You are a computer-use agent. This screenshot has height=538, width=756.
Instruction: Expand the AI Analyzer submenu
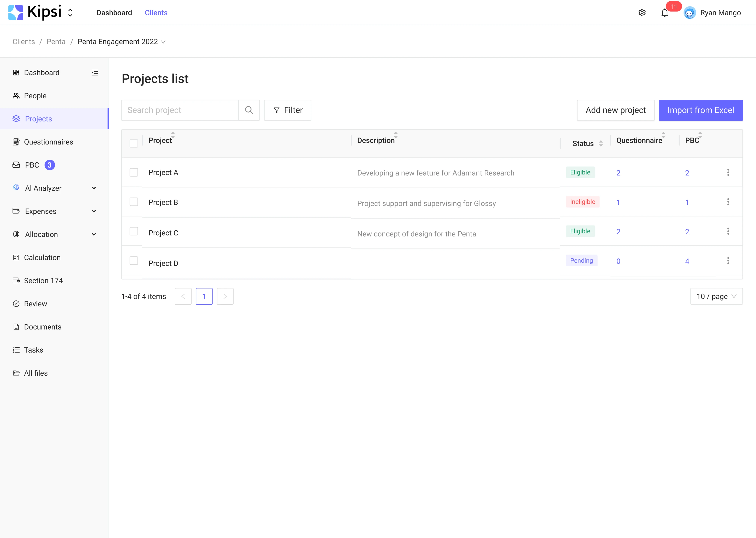(94, 188)
